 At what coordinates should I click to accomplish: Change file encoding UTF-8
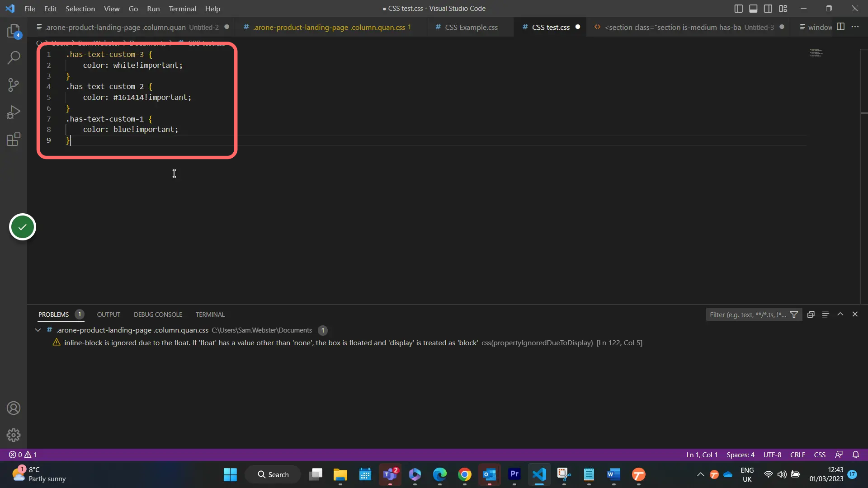[x=772, y=455]
